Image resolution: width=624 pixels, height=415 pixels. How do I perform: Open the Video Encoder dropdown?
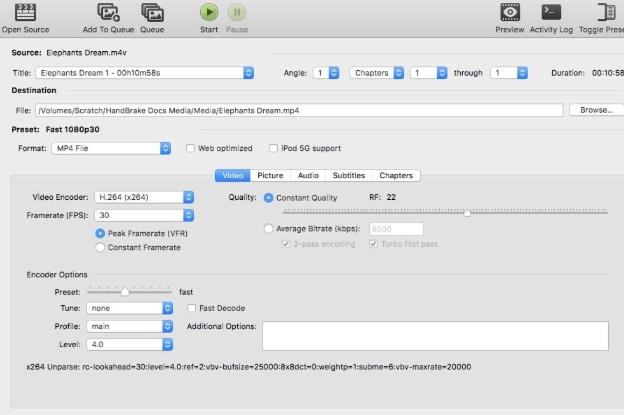point(144,197)
